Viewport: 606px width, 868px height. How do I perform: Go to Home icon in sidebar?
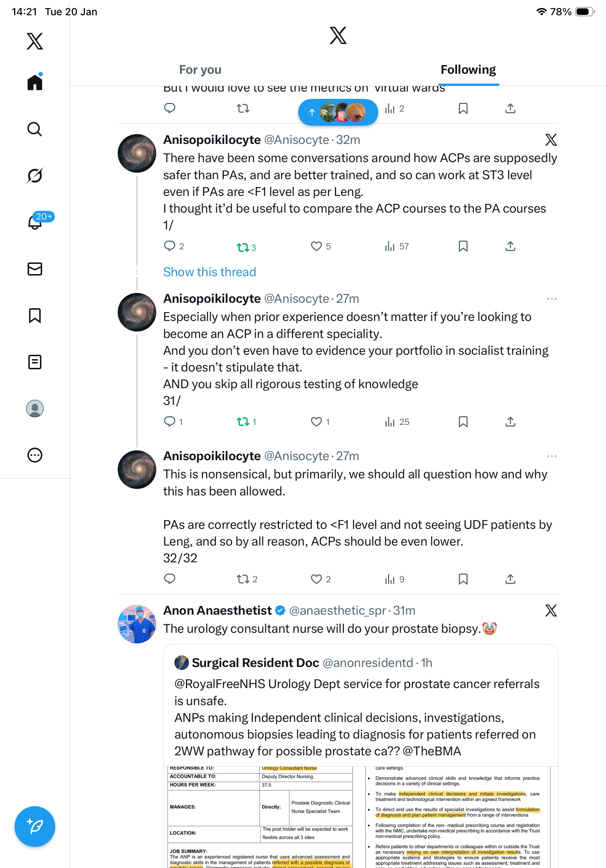point(35,82)
